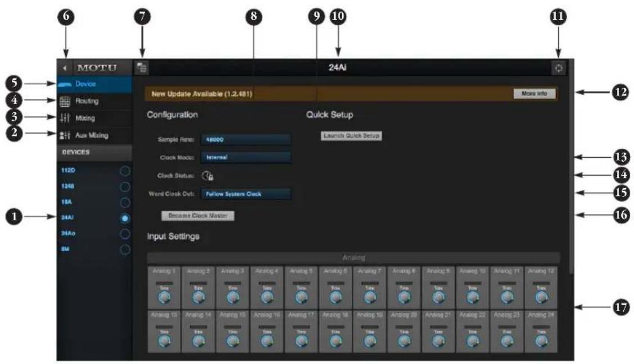Click the Analog 1 trim knob
The width and height of the screenshot is (634, 364).
point(164,298)
